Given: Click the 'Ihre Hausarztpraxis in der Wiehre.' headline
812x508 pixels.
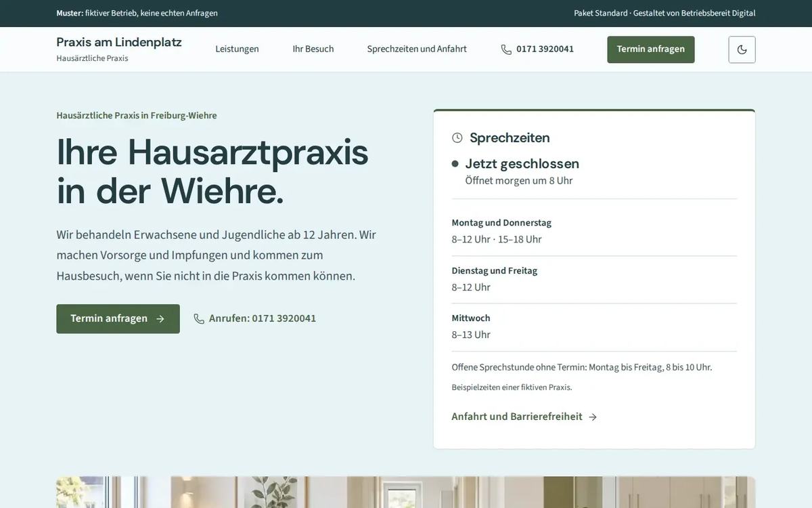Looking at the screenshot, I should (212, 171).
